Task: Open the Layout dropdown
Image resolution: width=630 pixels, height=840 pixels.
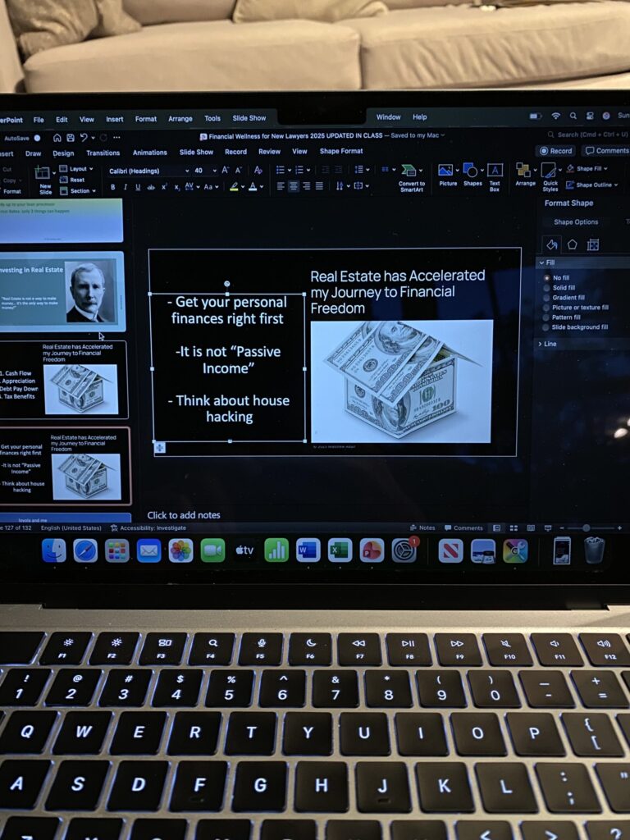Action: 76,169
